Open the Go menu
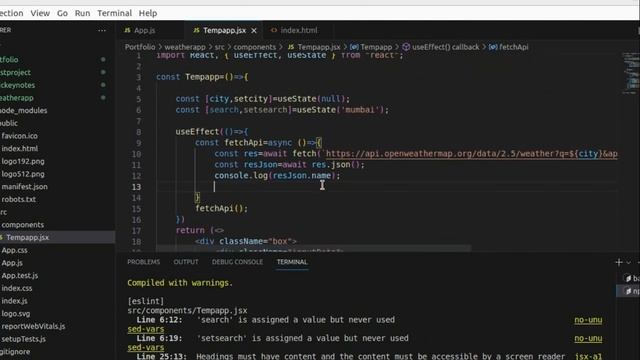Screen dimensions: 640x360 point(62,13)
